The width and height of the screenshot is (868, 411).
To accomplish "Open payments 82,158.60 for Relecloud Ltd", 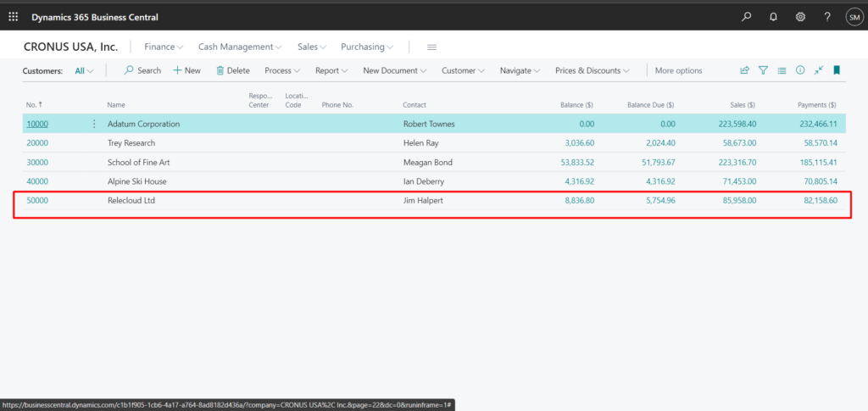I will [x=821, y=200].
